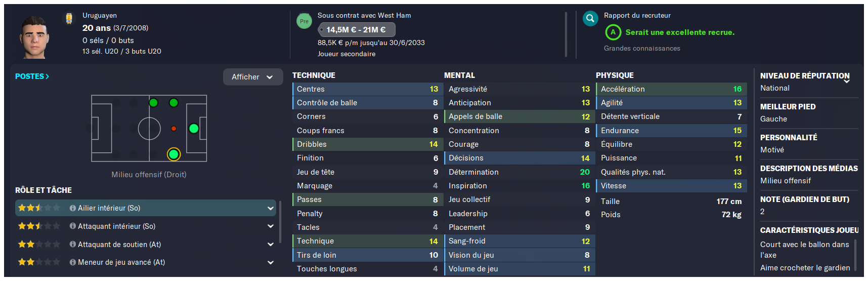Click the role list scrollbar
Viewport: 868px width, 281px height.
280,223
